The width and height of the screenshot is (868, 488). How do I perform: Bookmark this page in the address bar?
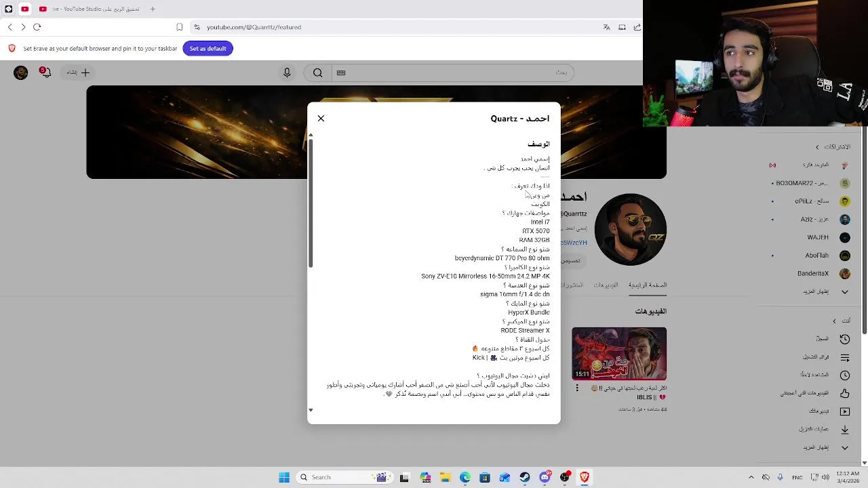[179, 27]
